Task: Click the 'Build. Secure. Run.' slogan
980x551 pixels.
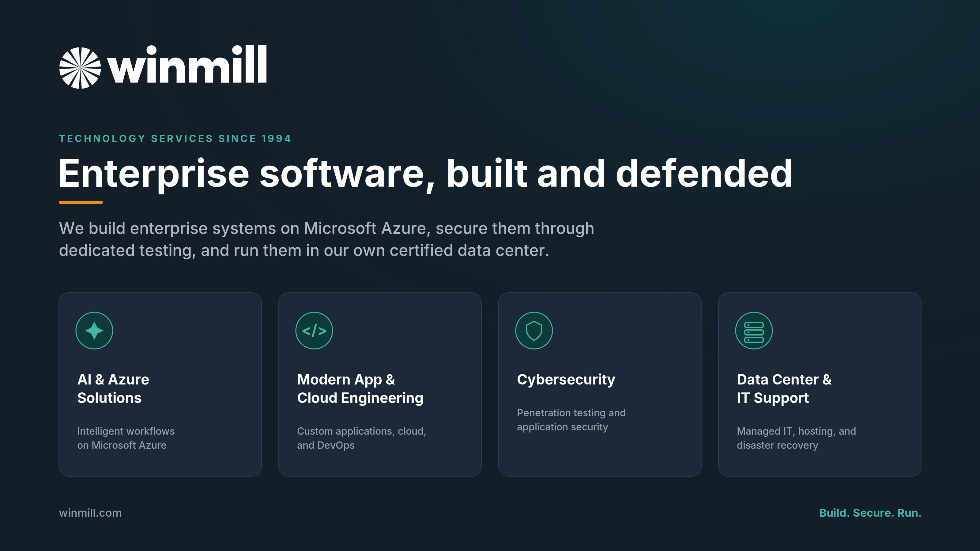Action: [x=870, y=513]
